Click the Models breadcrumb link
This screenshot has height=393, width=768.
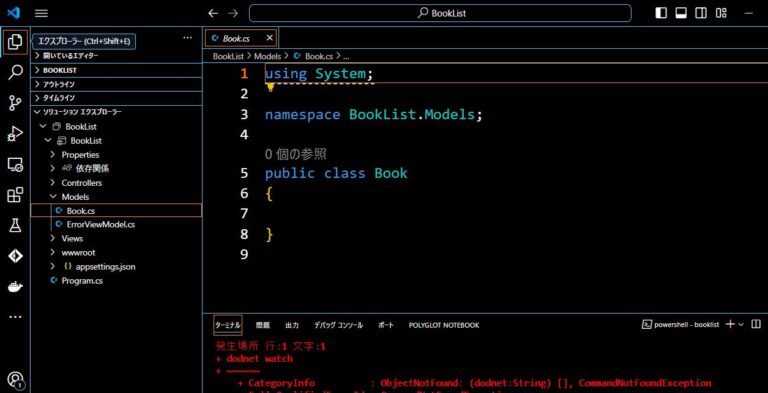(x=267, y=56)
